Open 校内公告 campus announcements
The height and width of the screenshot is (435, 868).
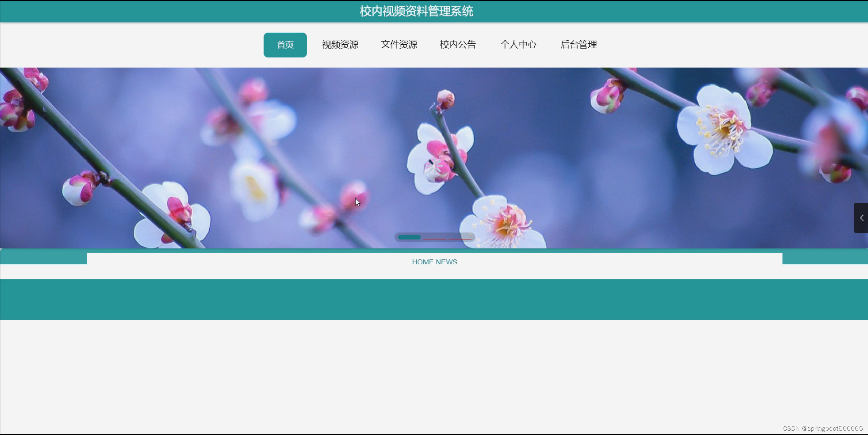pos(458,45)
